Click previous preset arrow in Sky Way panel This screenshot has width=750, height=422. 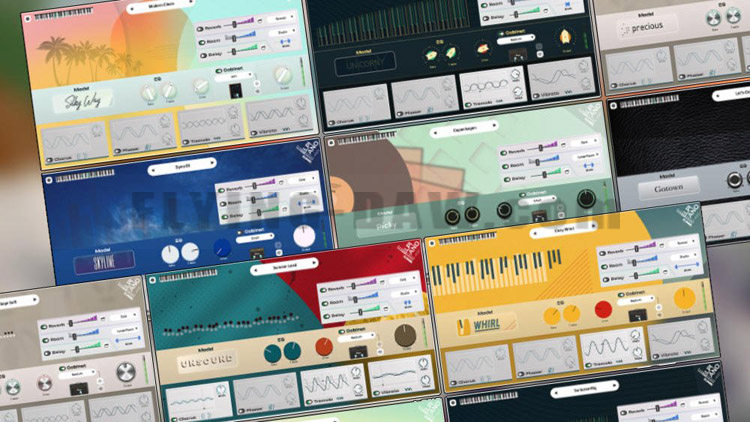(132, 9)
